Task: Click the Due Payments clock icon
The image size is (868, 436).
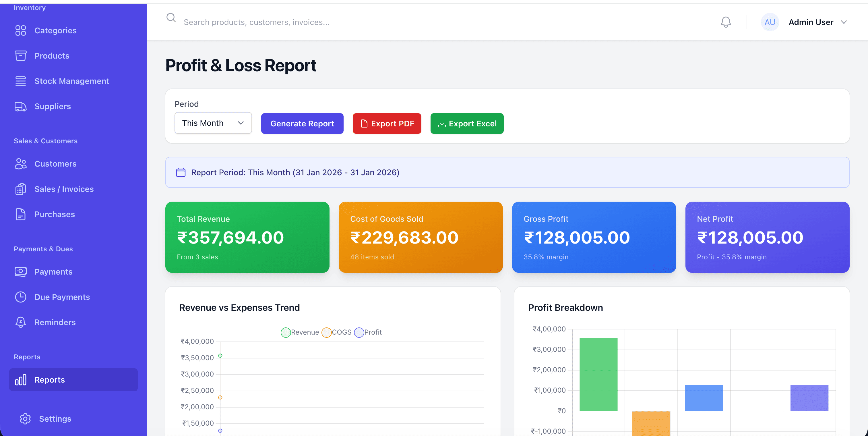Action: (x=21, y=297)
